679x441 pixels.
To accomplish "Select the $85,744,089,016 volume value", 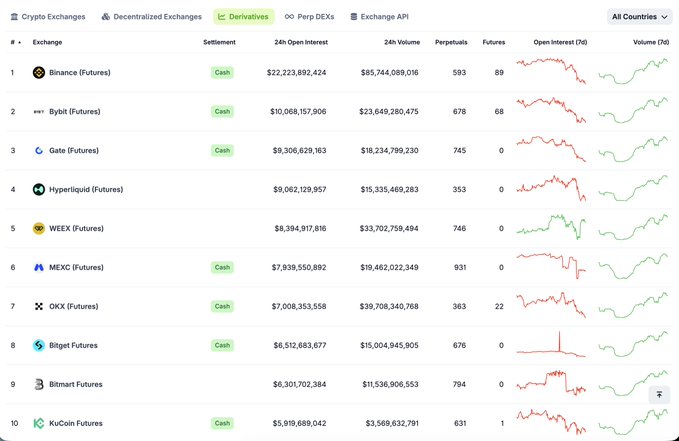I will (x=390, y=72).
